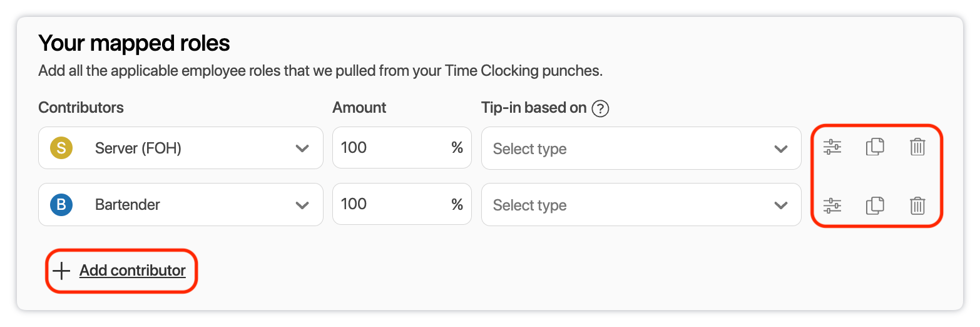The height and width of the screenshot is (327, 980).
Task: Click the help icon beside Tip-in based on
Action: pos(600,108)
